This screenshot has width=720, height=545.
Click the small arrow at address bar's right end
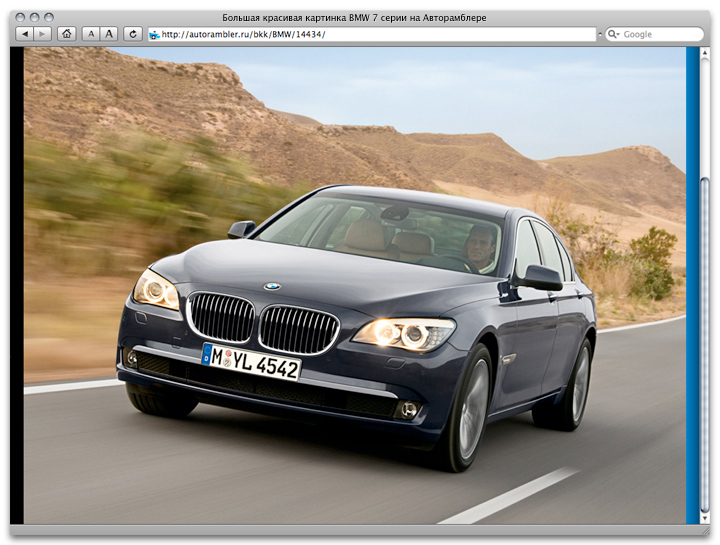[x=597, y=34]
